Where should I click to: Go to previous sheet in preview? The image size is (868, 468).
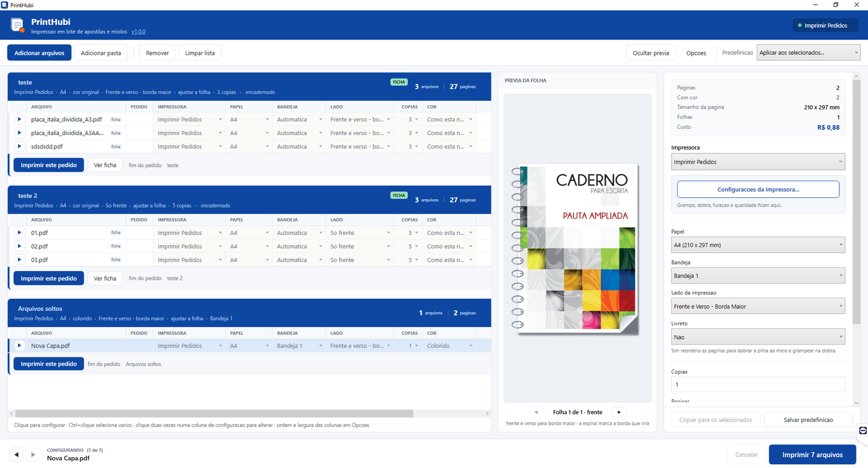coord(536,412)
